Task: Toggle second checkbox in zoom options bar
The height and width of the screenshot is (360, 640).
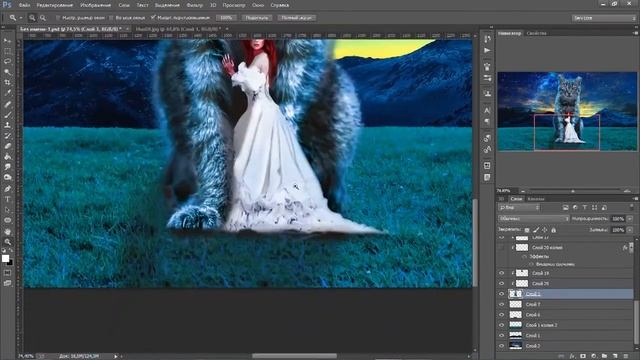Action: [111, 18]
